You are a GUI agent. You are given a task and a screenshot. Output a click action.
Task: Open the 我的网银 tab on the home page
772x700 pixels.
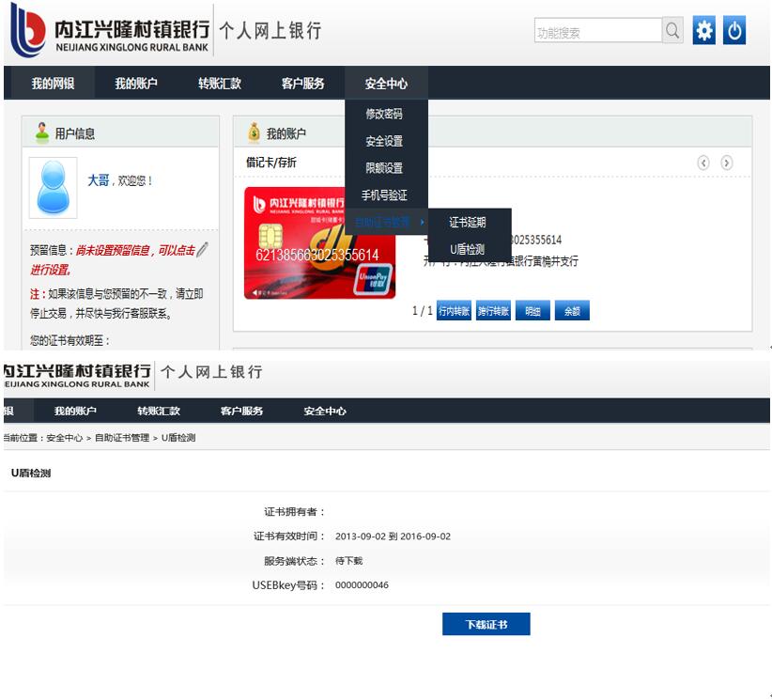pos(53,84)
